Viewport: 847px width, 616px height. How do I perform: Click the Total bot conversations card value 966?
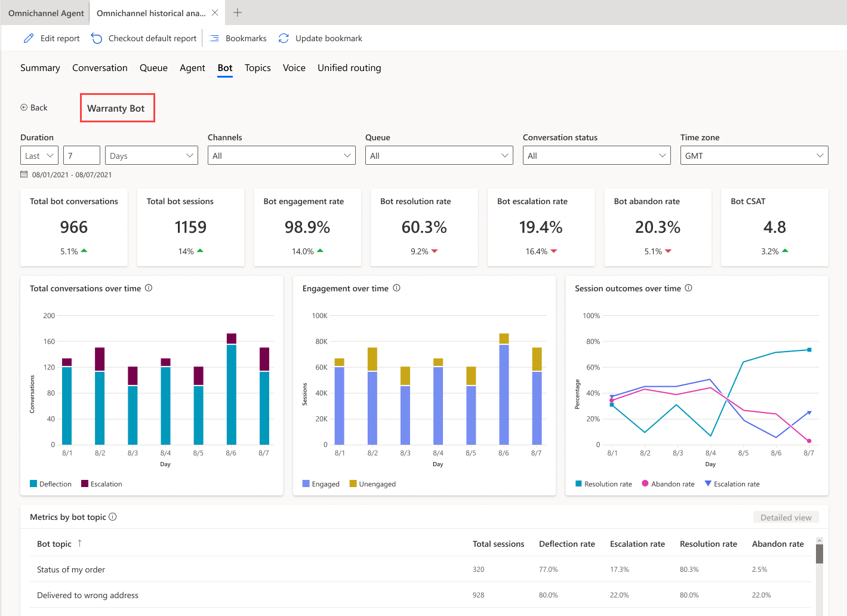point(74,227)
